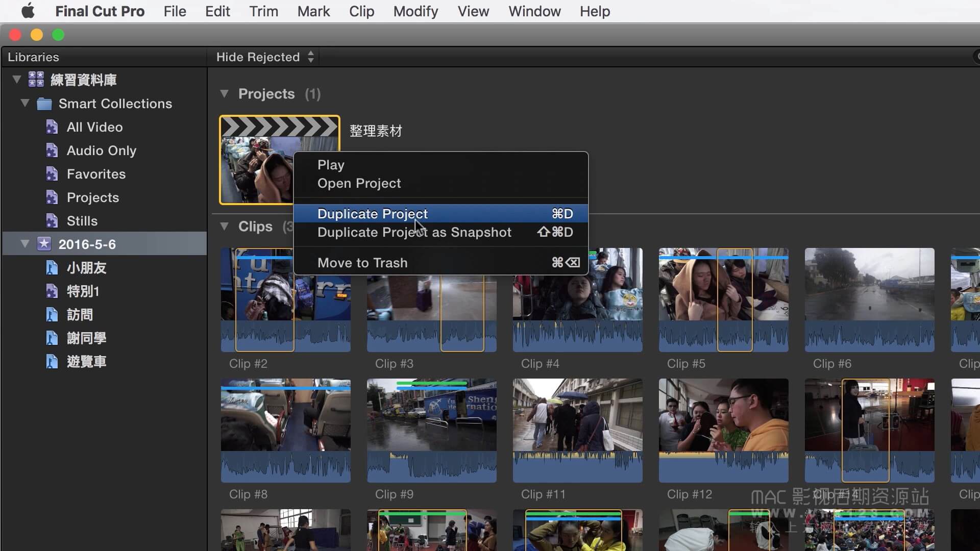
Task: Select the Clip #3 thumbnail
Action: [x=432, y=314]
